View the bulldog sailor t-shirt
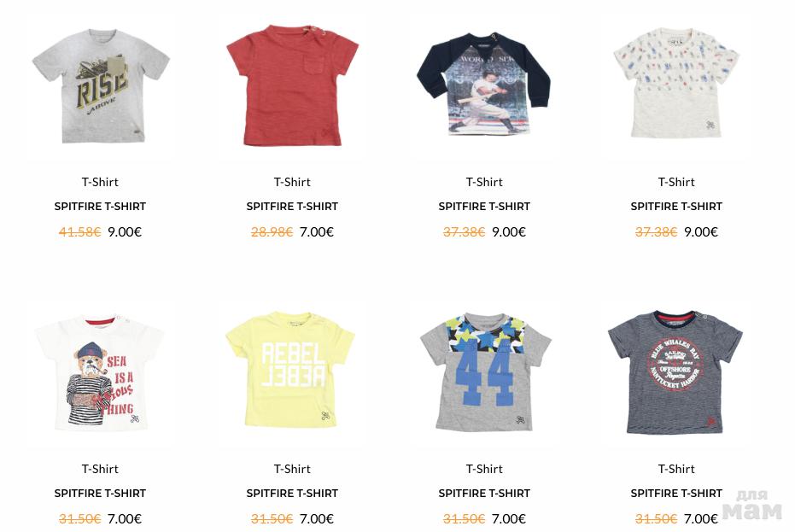Viewport: 795px width, 532px height. coord(100,373)
